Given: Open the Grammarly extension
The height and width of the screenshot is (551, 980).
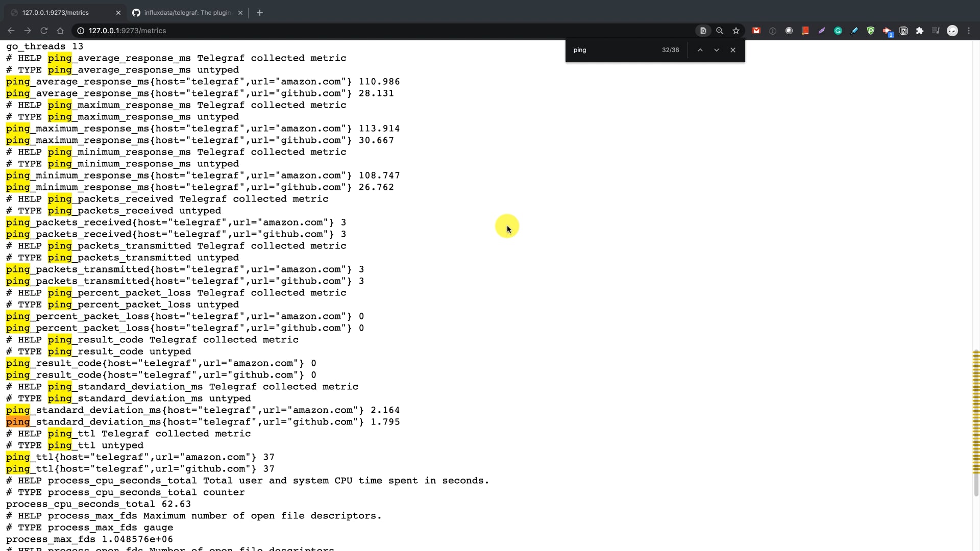Looking at the screenshot, I should [838, 31].
